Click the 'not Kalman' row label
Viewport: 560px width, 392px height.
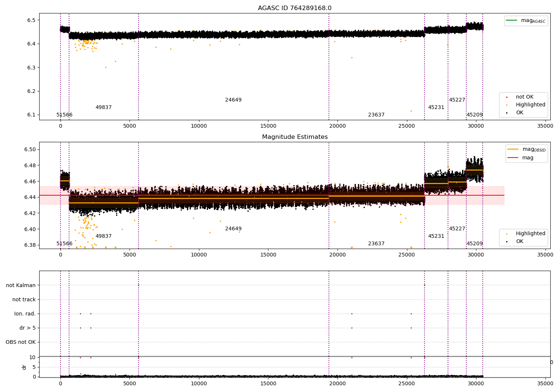[x=21, y=285]
